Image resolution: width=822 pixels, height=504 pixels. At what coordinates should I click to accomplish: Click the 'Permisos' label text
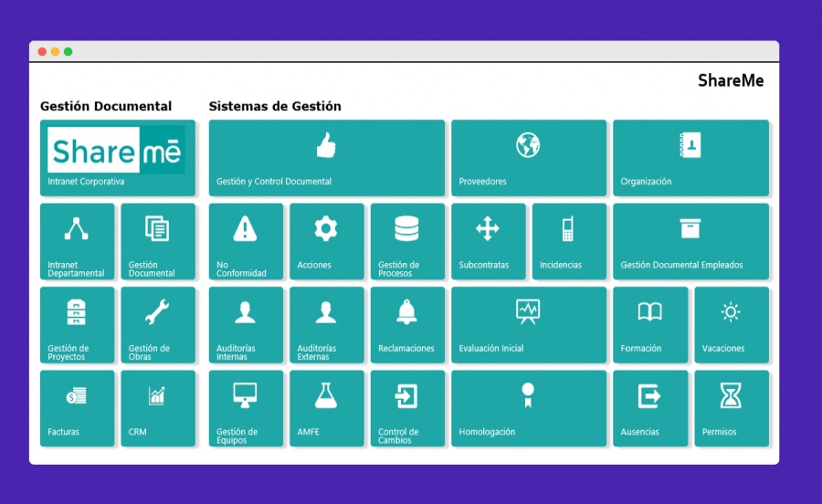coord(720,432)
